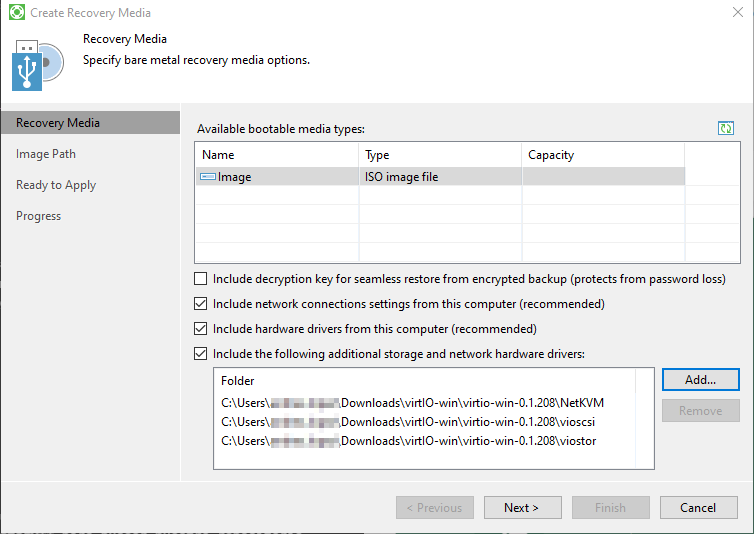Uncheck include hardware drivers from this computer
The height and width of the screenshot is (534, 754).
click(201, 329)
